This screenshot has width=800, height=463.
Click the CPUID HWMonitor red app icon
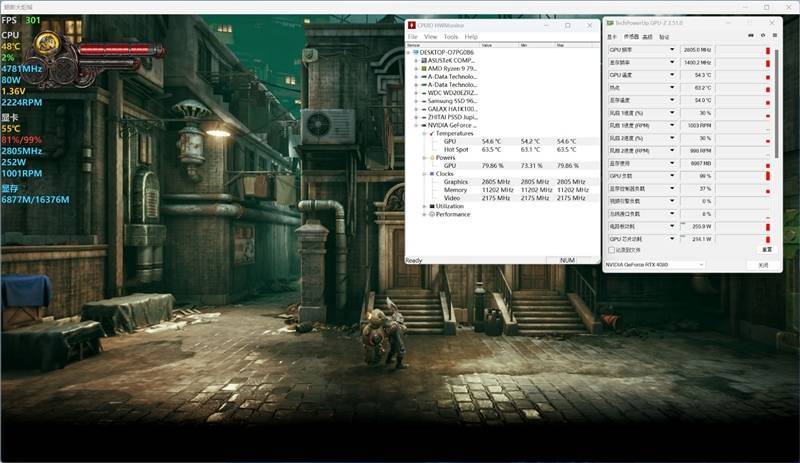coord(412,25)
